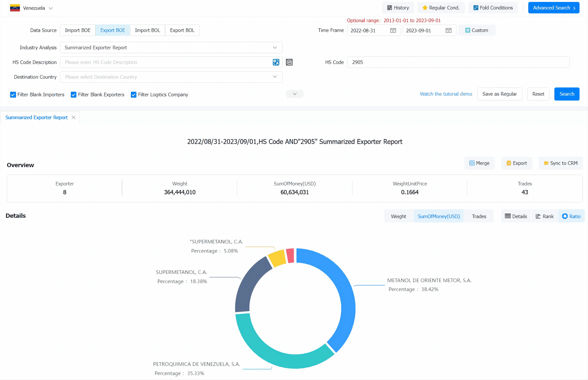Toggle Filter Blank Importers checkbox

pos(13,95)
